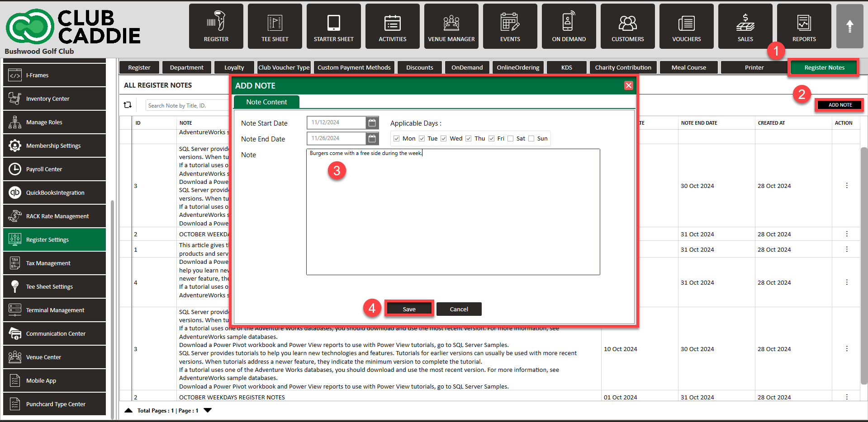Uncheck the Fri applicable day

492,139
